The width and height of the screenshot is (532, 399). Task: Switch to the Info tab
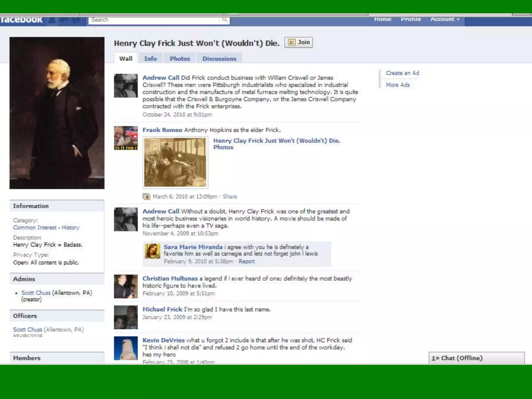[x=150, y=59]
